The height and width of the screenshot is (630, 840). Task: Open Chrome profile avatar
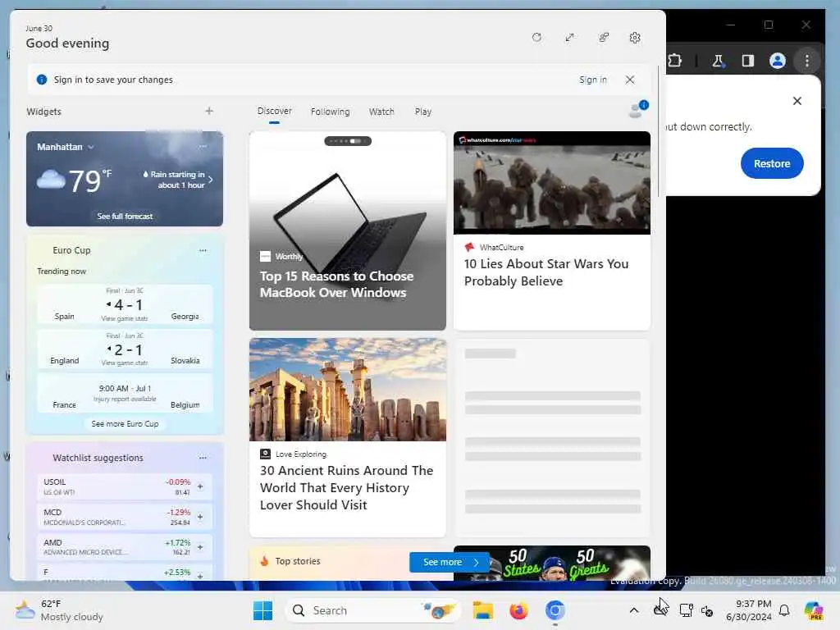778,61
